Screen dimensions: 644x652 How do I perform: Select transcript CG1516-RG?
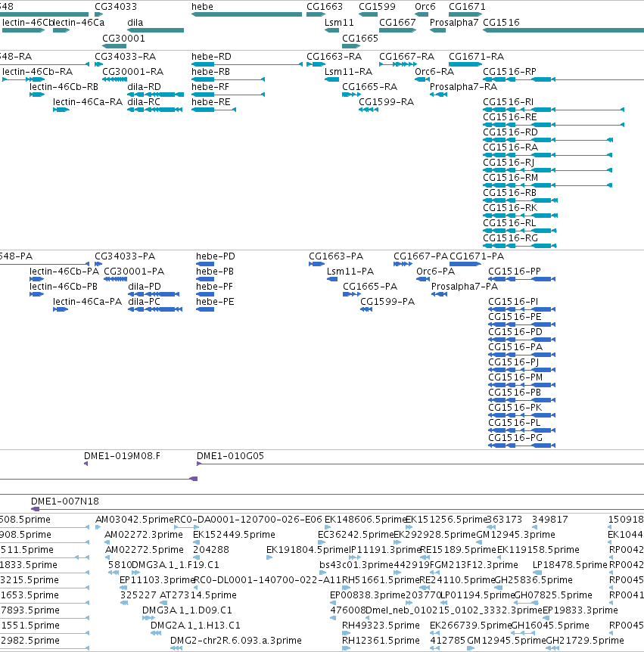511,238
